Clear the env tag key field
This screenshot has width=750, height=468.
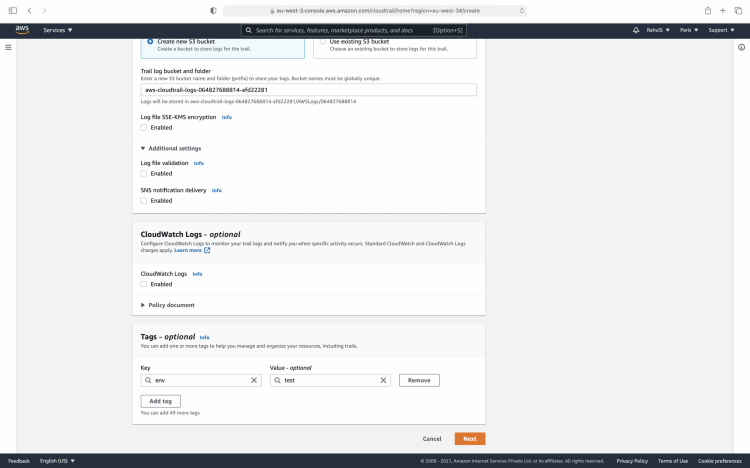coord(254,380)
